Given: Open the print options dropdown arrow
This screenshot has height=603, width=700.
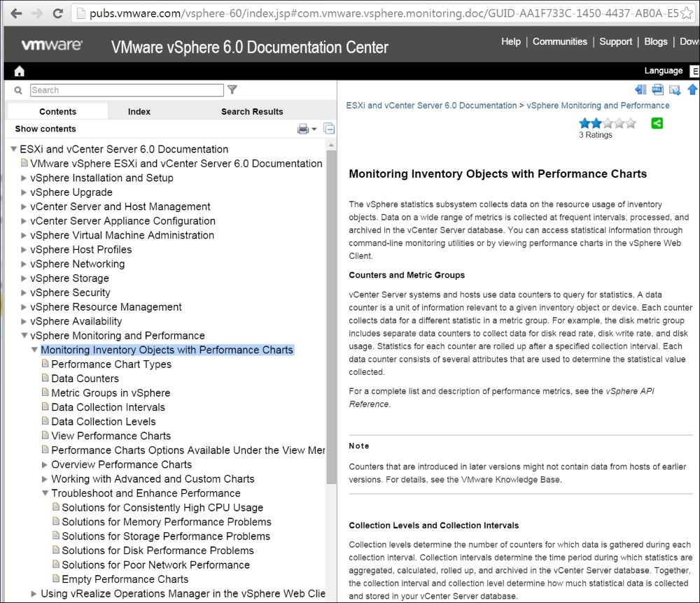Looking at the screenshot, I should (314, 129).
